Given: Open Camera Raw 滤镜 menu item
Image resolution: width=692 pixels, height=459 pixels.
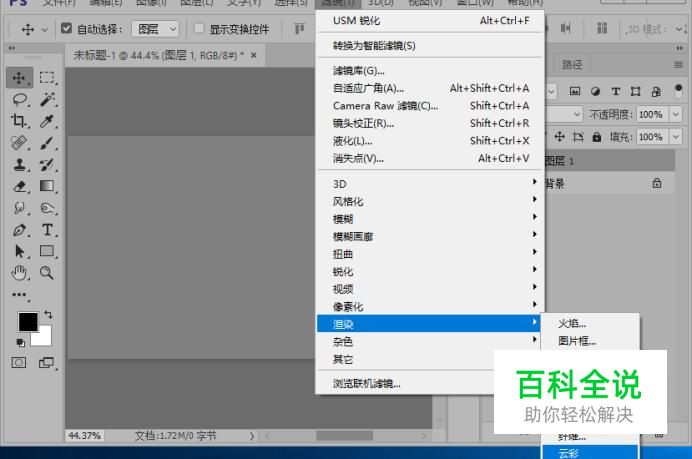Looking at the screenshot, I should (430, 105).
